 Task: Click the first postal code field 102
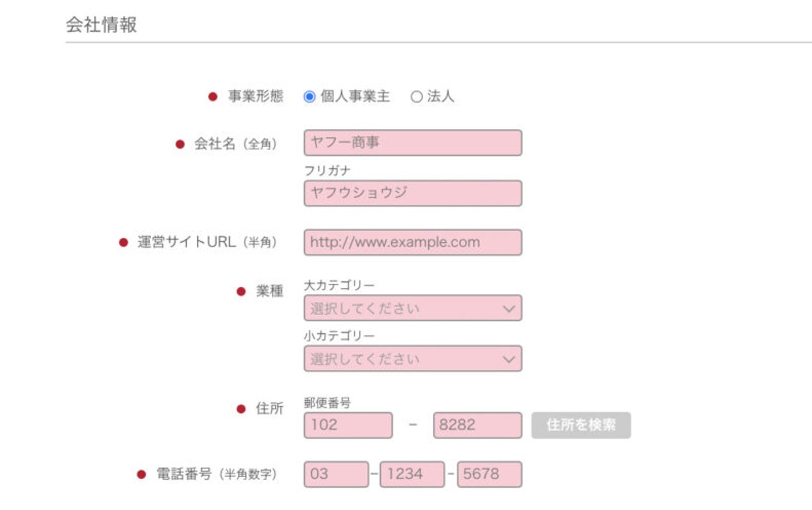coord(348,425)
